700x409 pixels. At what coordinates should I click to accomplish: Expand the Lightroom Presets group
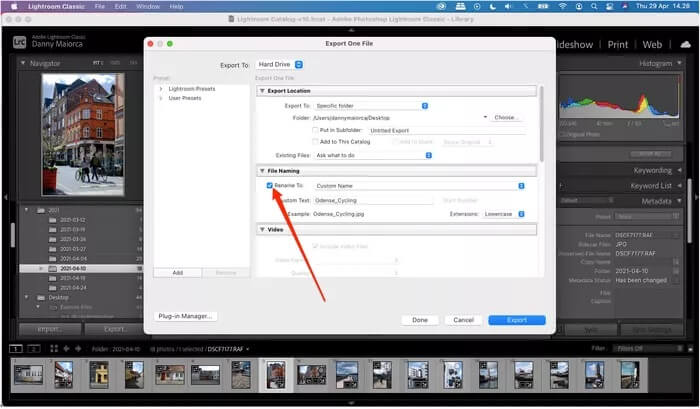[161, 89]
